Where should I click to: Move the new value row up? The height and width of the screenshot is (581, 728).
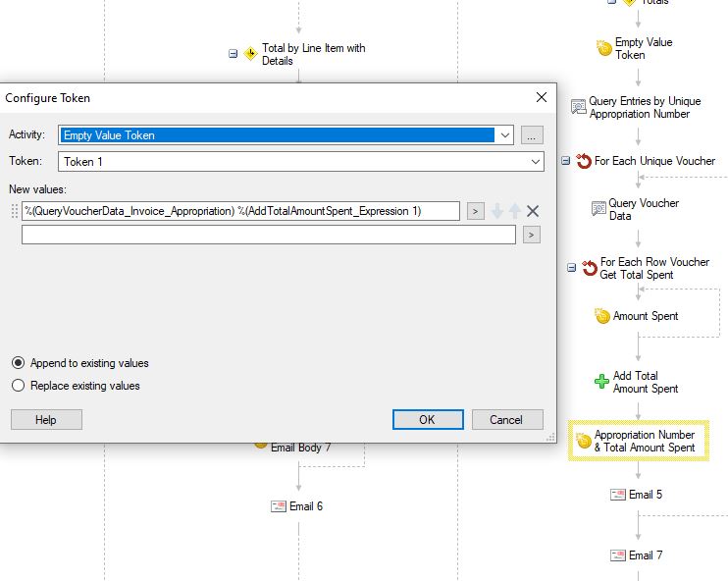[x=515, y=211]
